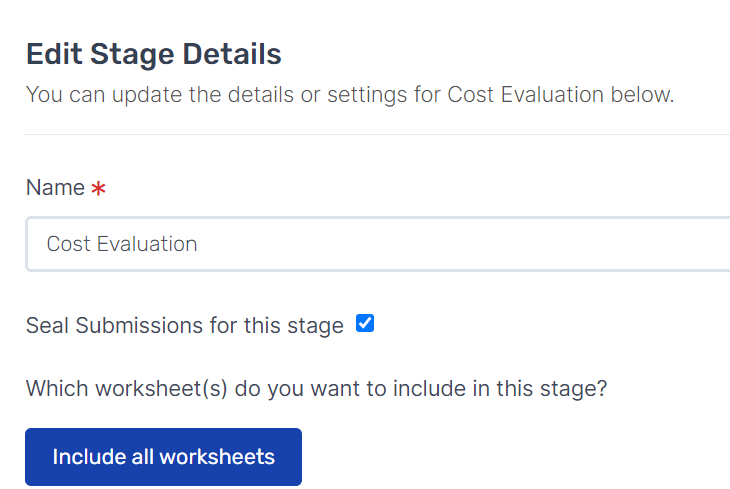This screenshot has height=489, width=730.
Task: Click the horizontal divider below the subtitle
Action: tap(378, 135)
